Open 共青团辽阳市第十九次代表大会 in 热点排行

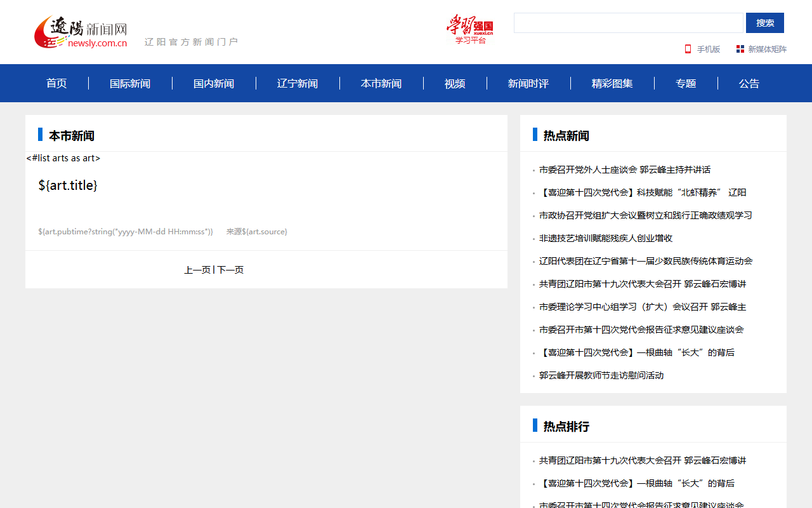(x=643, y=460)
